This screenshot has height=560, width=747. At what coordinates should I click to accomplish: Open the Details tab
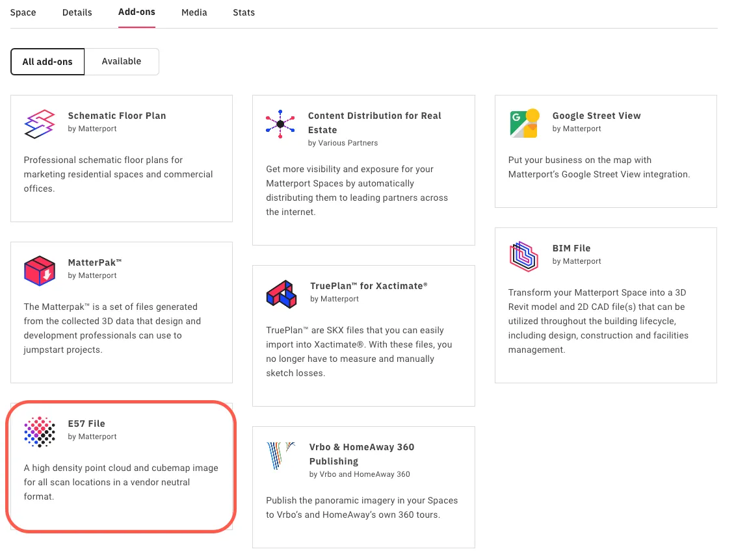[77, 12]
